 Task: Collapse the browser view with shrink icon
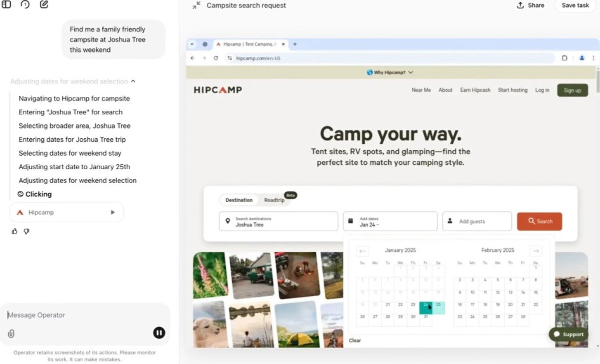[196, 5]
